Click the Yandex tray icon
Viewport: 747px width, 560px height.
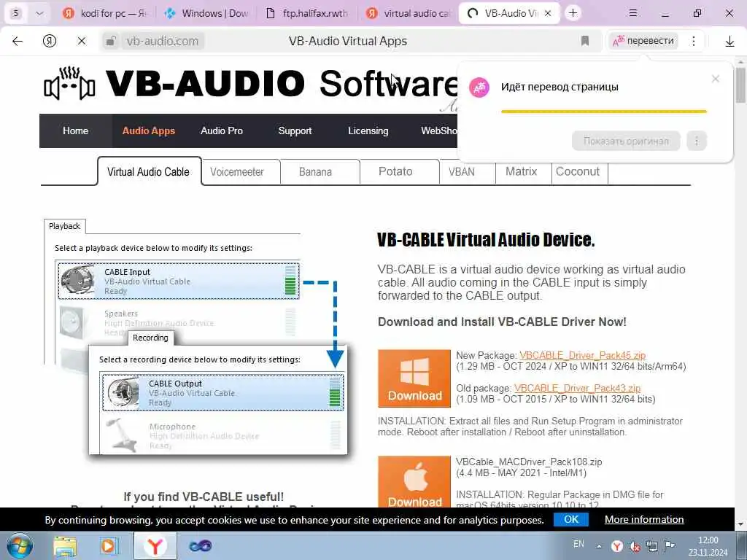tap(617, 546)
